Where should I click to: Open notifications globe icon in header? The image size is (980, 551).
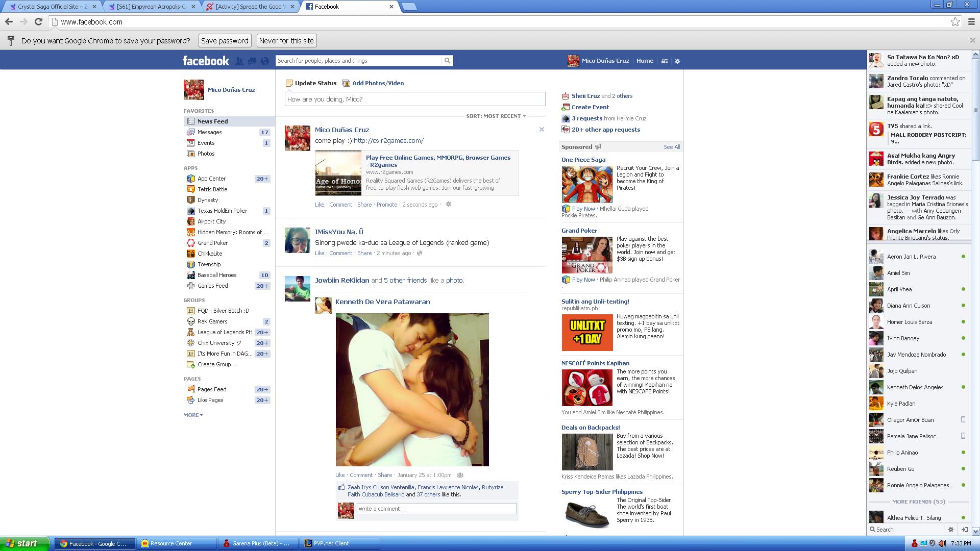[264, 61]
